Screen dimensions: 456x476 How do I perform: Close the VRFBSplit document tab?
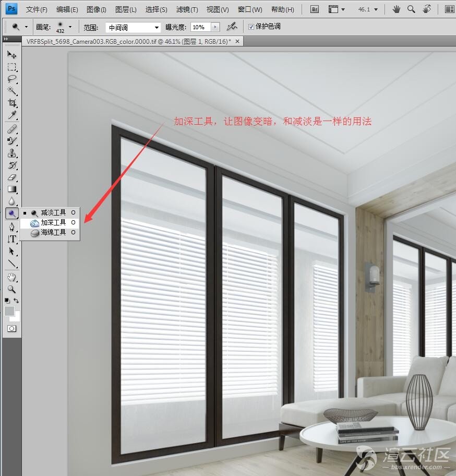point(237,41)
